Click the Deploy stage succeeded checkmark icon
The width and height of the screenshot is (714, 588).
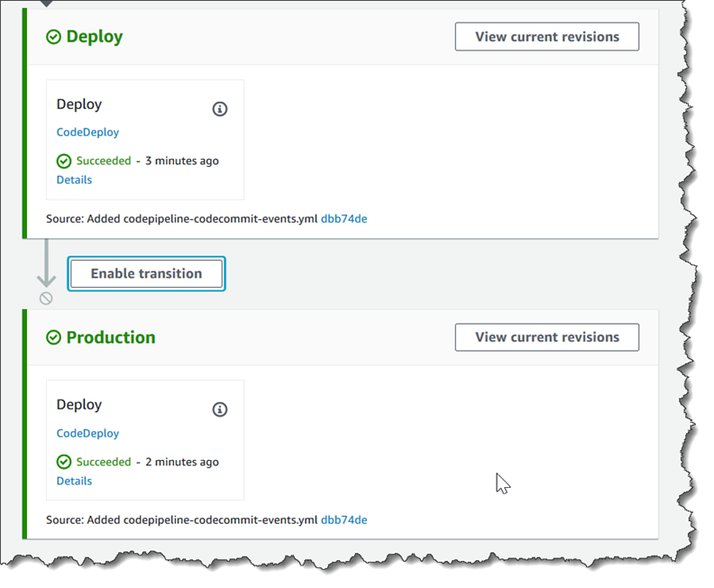click(54, 37)
